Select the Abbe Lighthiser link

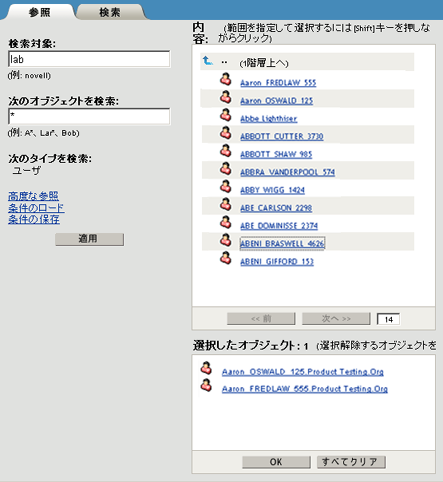click(269, 119)
